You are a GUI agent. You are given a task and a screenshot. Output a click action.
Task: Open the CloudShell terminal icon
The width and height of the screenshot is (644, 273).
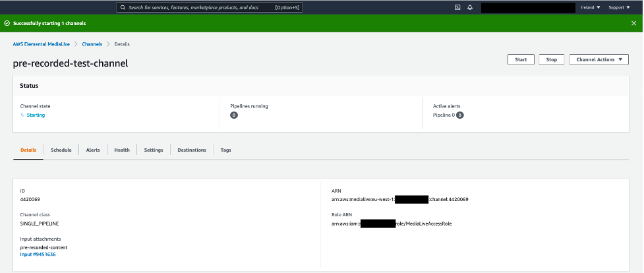(x=457, y=7)
